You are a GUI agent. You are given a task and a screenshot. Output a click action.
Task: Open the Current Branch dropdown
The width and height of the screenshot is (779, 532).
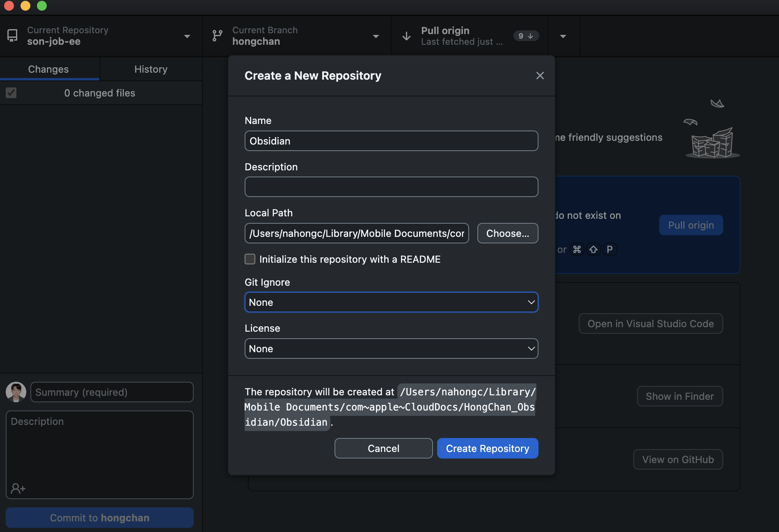point(297,36)
